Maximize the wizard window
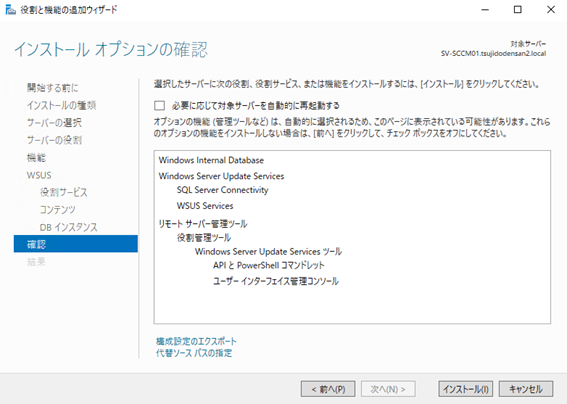The image size is (567, 404). pos(518,9)
